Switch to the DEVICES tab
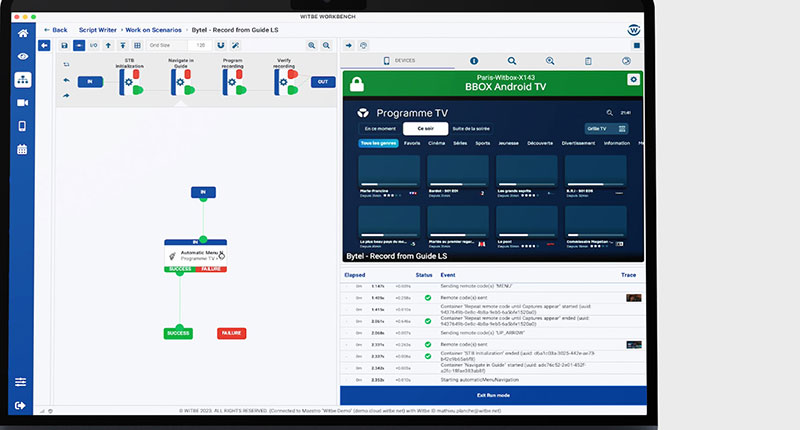This screenshot has width=800, height=430. click(398, 61)
